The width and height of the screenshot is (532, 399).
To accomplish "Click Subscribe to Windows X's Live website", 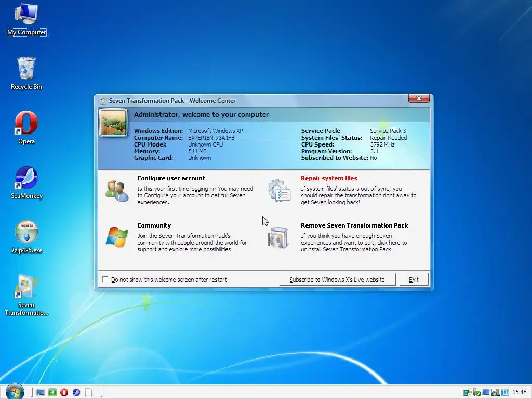I will [x=337, y=280].
